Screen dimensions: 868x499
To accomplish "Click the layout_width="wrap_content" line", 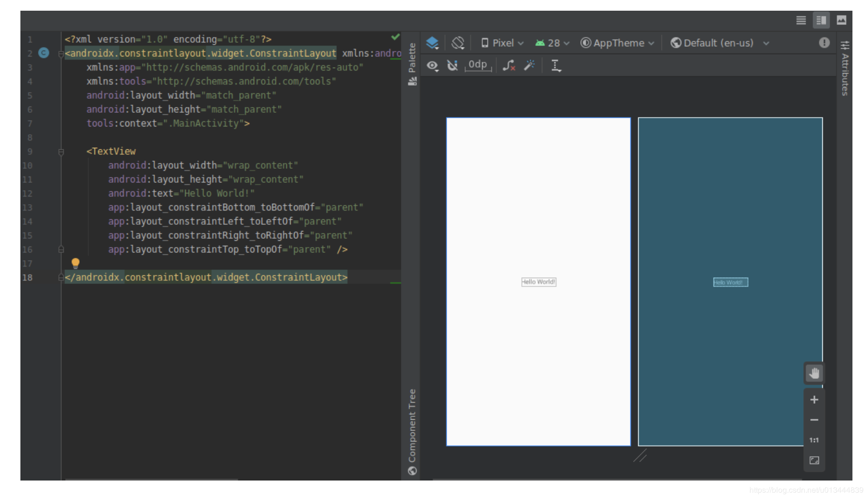I will (x=203, y=165).
